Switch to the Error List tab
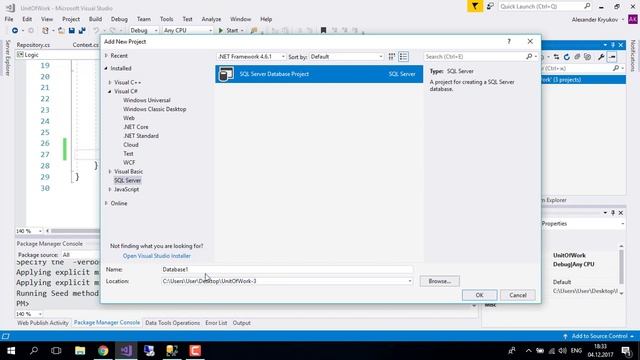The width and height of the screenshot is (640, 360). pyautogui.click(x=216, y=323)
